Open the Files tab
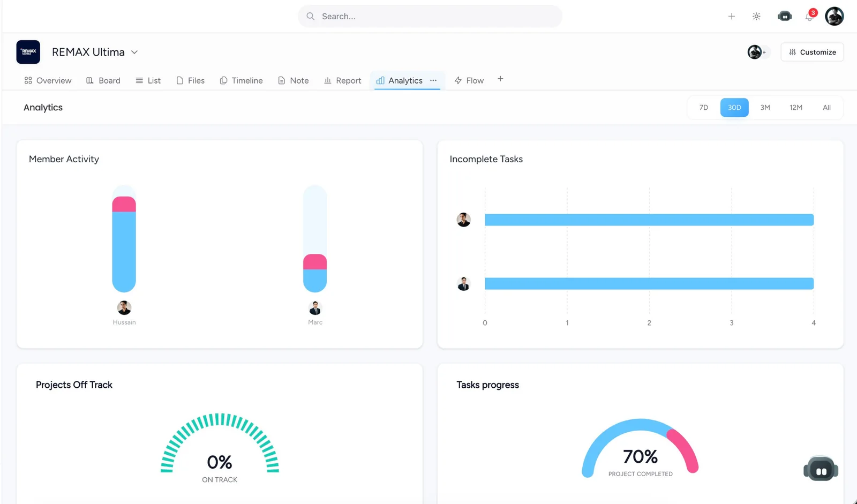Screen dimensions: 857x504 (x=191, y=80)
